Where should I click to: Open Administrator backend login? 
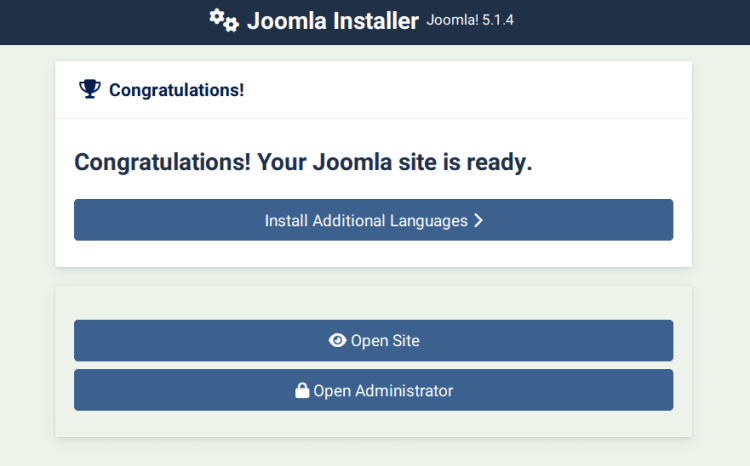click(373, 390)
